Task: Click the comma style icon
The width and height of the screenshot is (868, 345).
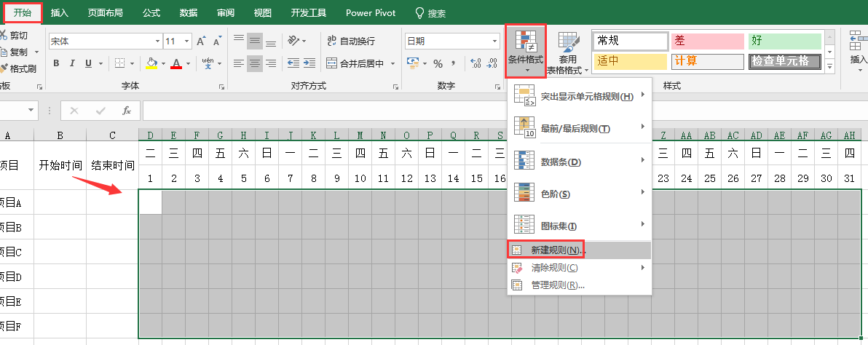Action: pos(454,63)
